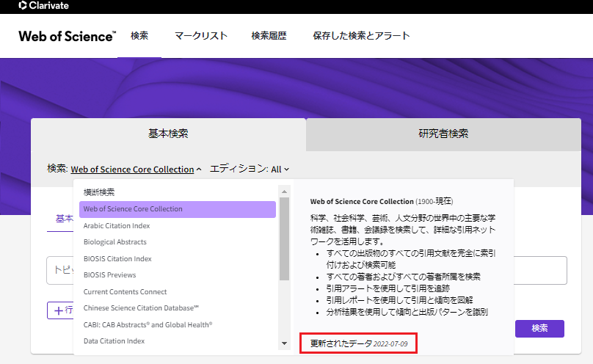The width and height of the screenshot is (593, 364).
Task: Click the Clarivate logo
Action: pos(43,5)
